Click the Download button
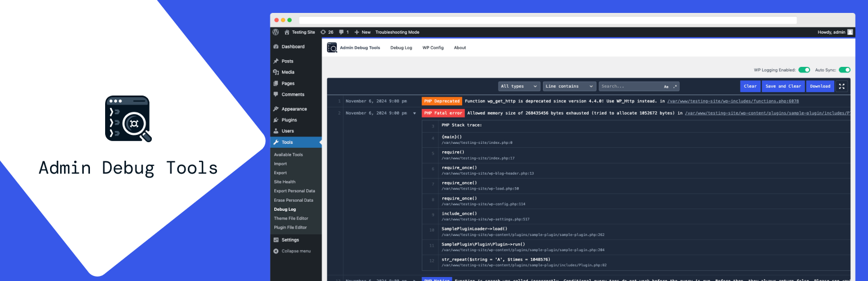868x281 pixels. tap(820, 86)
